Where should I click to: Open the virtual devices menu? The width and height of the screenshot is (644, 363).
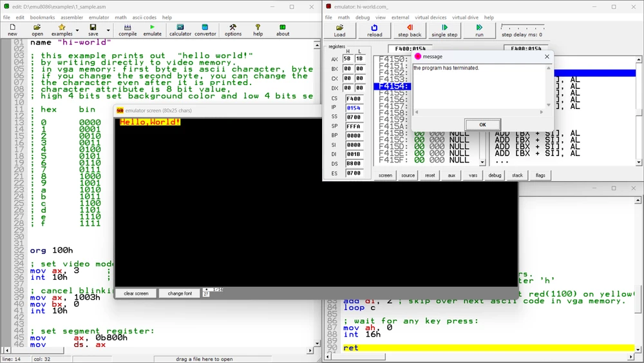coord(430,17)
